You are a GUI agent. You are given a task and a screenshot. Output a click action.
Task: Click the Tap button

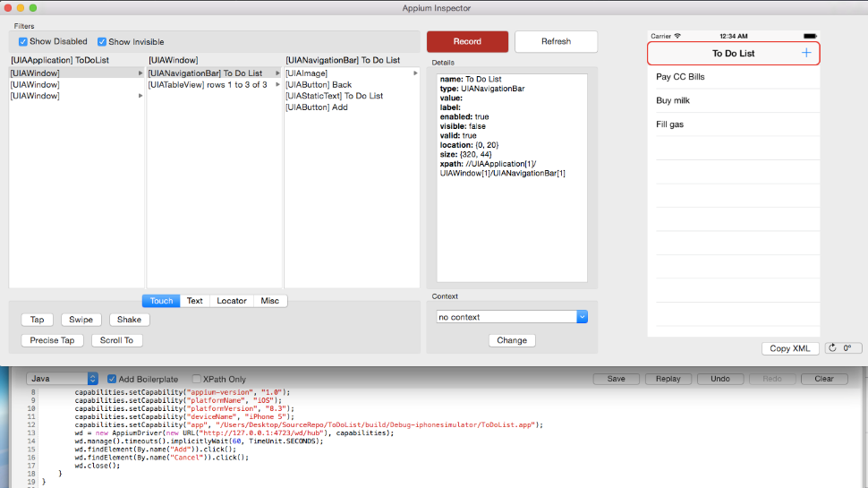click(37, 320)
